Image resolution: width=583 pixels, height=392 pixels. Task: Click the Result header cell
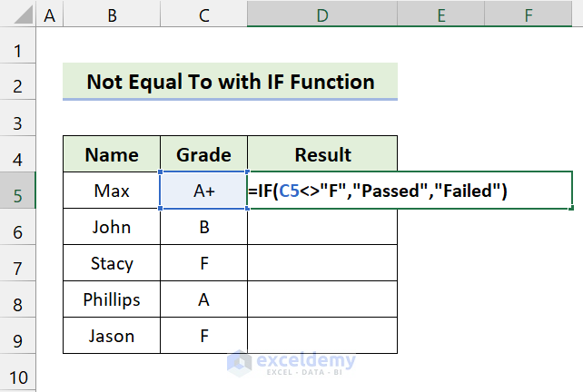click(x=321, y=154)
